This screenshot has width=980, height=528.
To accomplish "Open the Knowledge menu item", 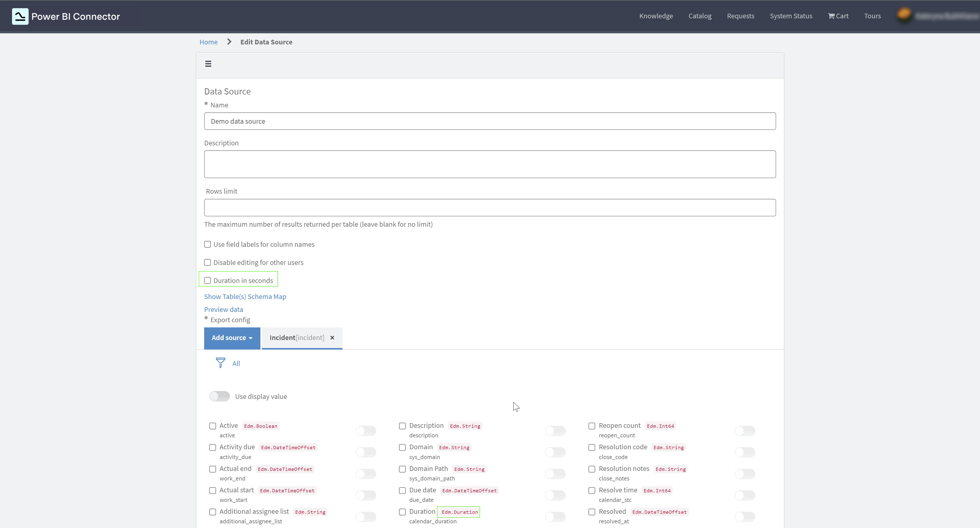I will click(656, 16).
